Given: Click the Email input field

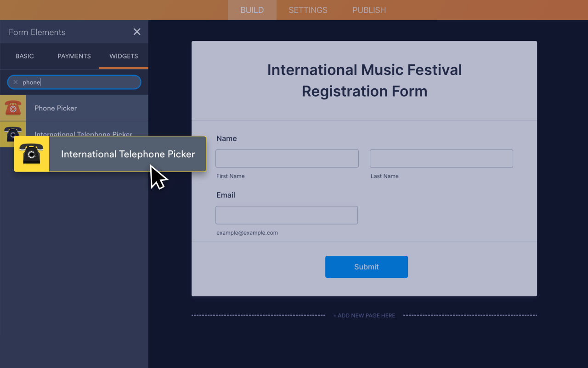Looking at the screenshot, I should pos(286,215).
